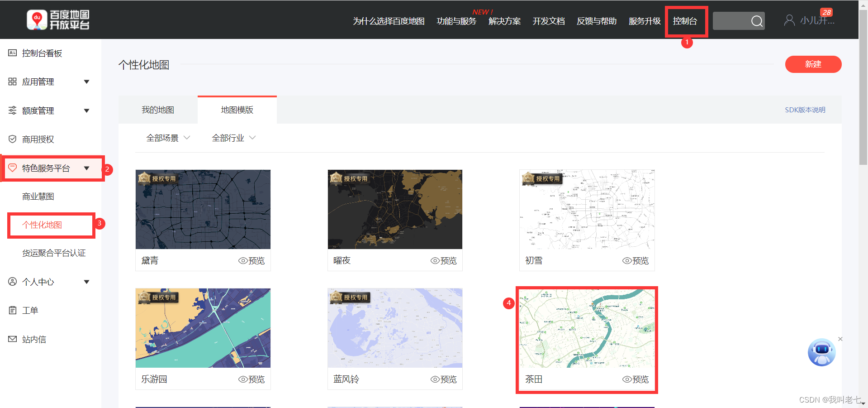Click the 额度管理 sliders icon
The image size is (868, 408).
point(13,110)
